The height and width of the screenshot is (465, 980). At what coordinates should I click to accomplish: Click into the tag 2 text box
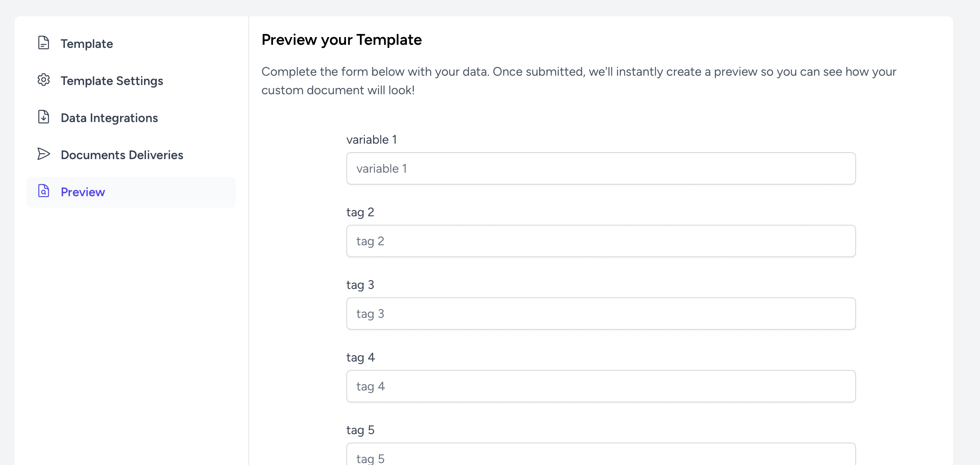601,241
